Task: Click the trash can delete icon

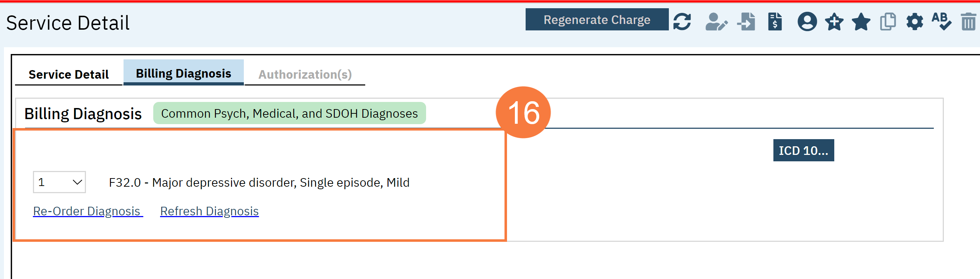Action: click(968, 21)
